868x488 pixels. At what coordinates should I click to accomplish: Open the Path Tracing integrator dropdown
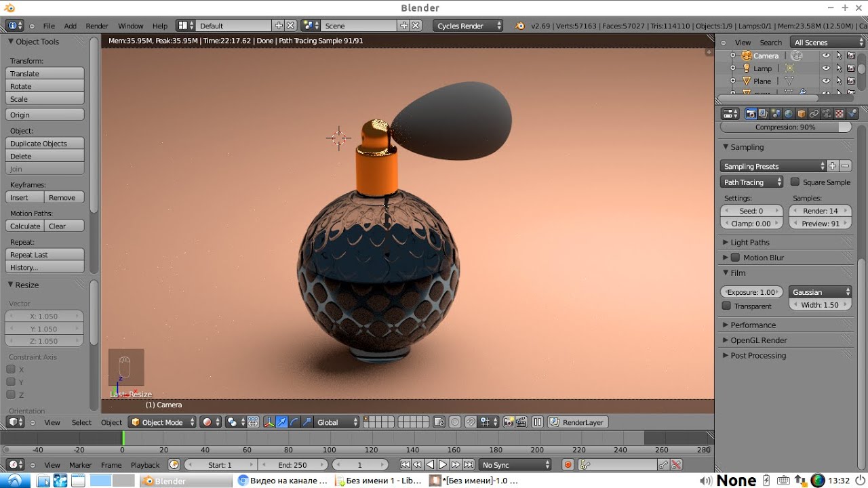pos(752,182)
